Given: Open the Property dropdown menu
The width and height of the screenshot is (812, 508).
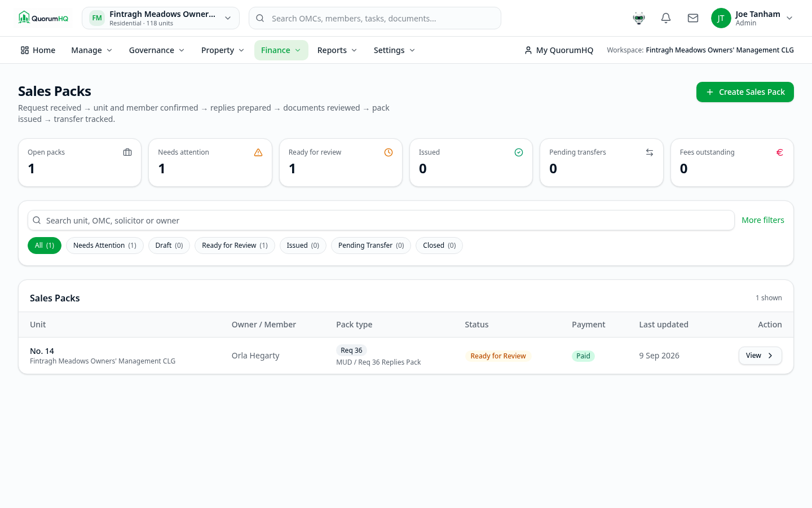Looking at the screenshot, I should pos(223,50).
